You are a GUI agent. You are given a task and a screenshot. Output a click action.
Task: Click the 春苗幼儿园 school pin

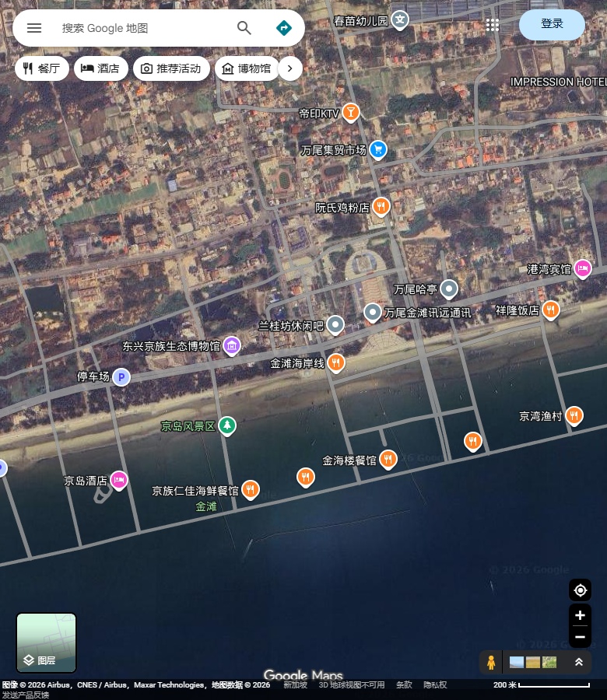[400, 20]
